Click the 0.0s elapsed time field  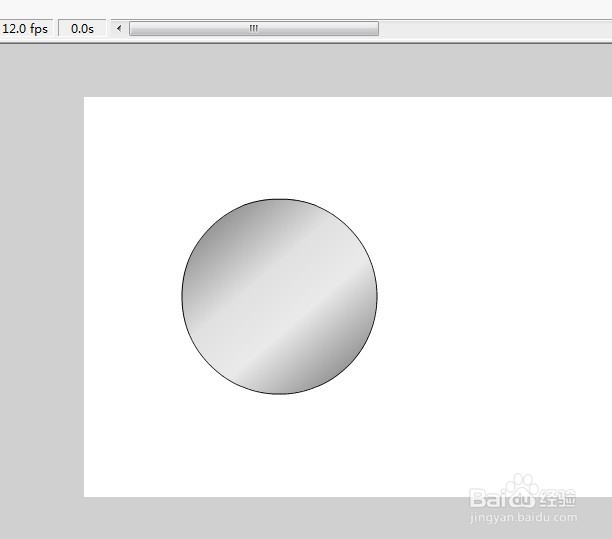pos(82,28)
